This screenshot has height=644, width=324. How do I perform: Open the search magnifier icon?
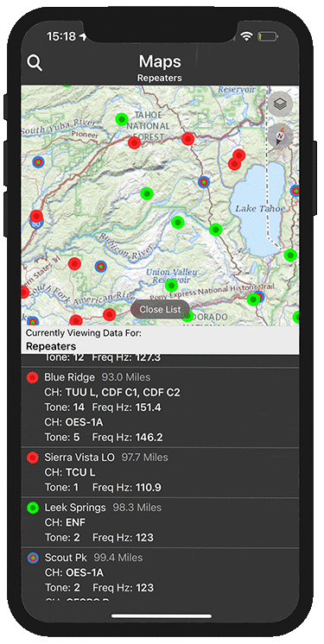click(35, 63)
